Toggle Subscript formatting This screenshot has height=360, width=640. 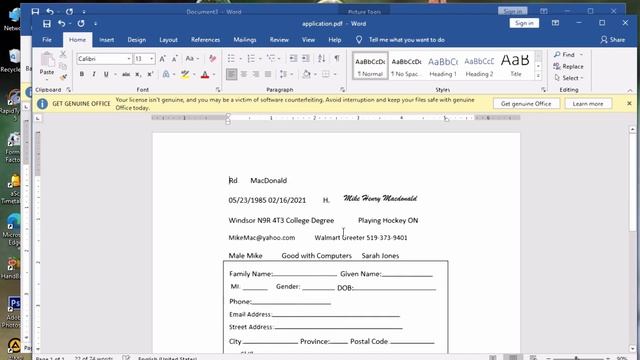tap(138, 74)
